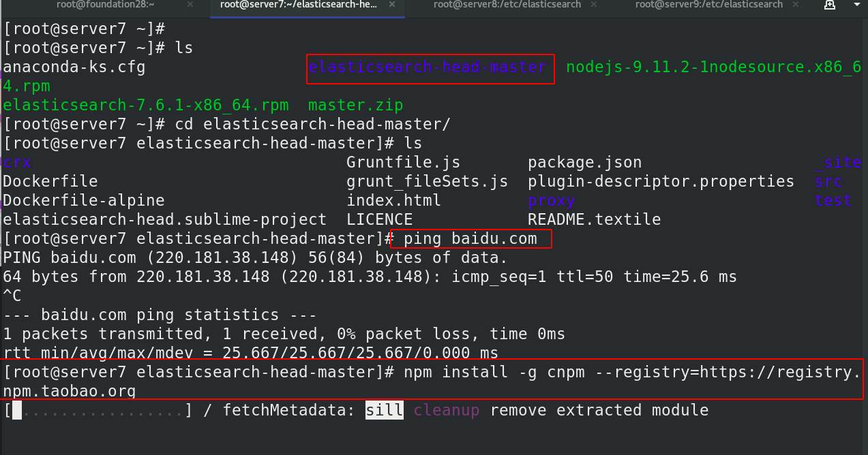Click the 'PING baidu.com (220.181.38.148)' line
Screen dimensions: 868x455
coord(256,258)
